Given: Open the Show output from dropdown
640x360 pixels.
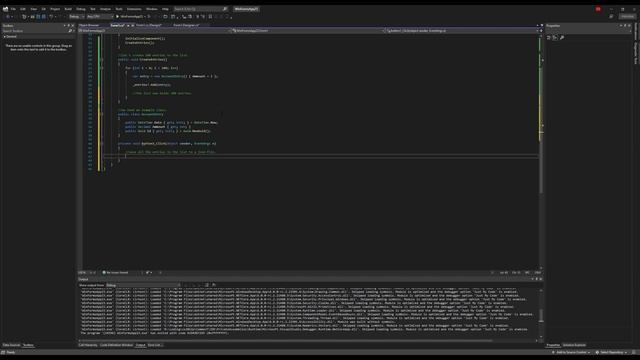Looking at the screenshot, I should (143, 285).
